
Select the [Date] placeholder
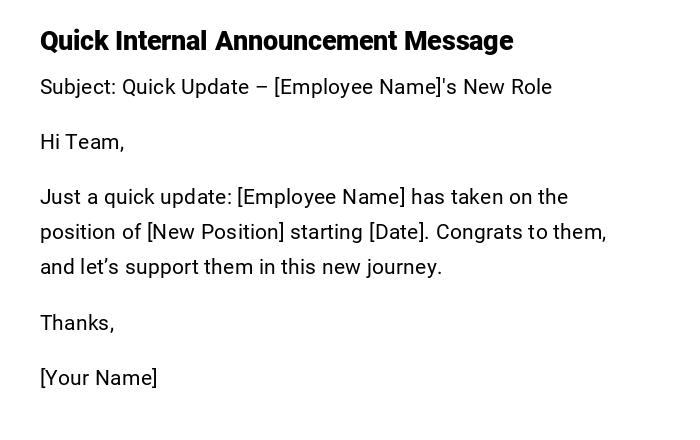pos(399,232)
